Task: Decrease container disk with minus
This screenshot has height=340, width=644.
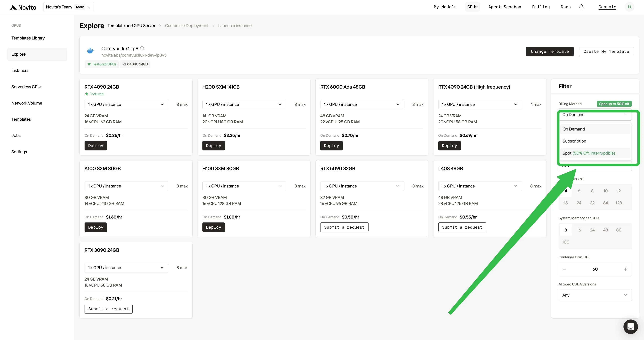Action: click(x=565, y=269)
